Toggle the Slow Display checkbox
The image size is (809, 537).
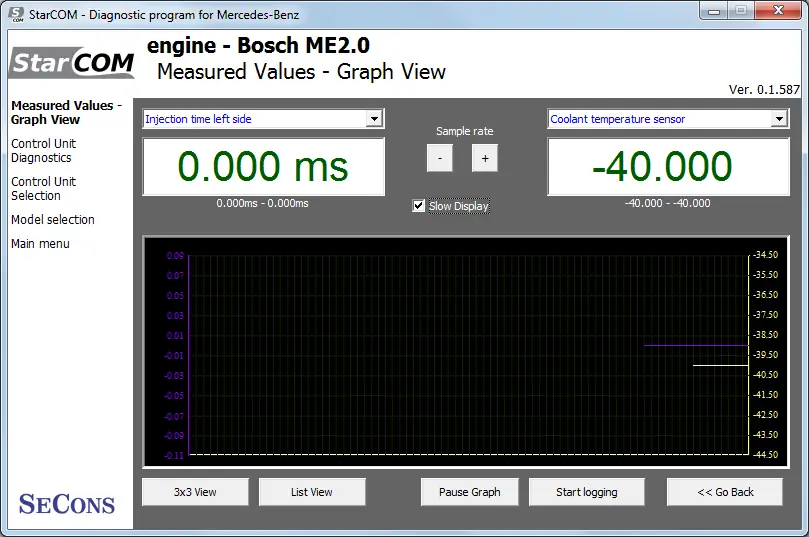pyautogui.click(x=418, y=206)
